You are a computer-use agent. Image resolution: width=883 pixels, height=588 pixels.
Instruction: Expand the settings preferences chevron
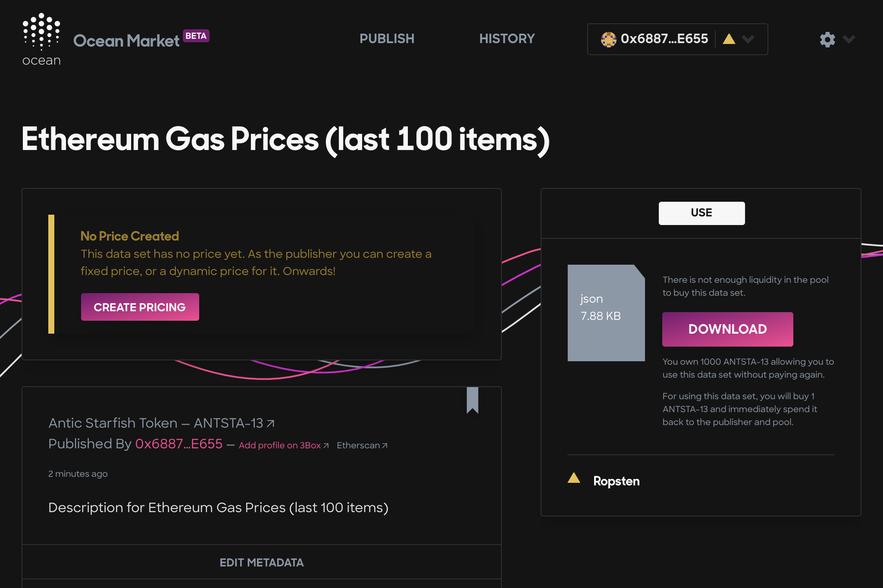[849, 39]
